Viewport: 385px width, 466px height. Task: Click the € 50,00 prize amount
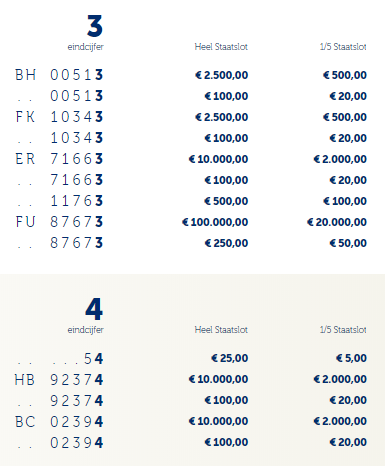coord(348,243)
